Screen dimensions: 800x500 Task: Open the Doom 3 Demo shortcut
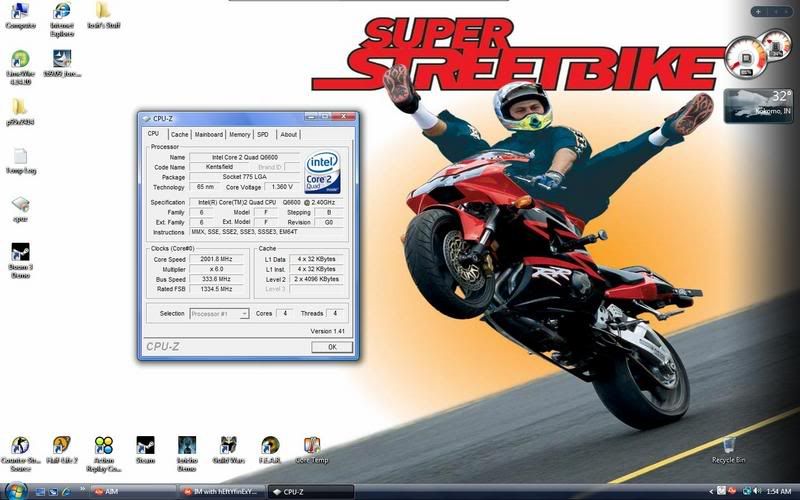pos(20,253)
